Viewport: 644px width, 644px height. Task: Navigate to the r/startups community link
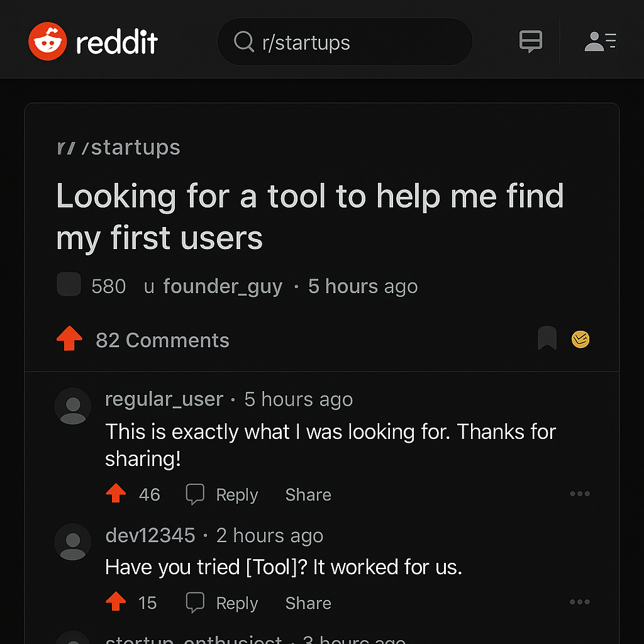pyautogui.click(x=118, y=147)
